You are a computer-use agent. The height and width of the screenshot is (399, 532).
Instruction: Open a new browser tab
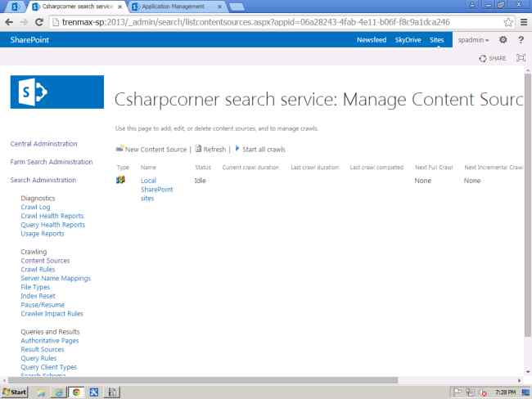pos(237,7)
